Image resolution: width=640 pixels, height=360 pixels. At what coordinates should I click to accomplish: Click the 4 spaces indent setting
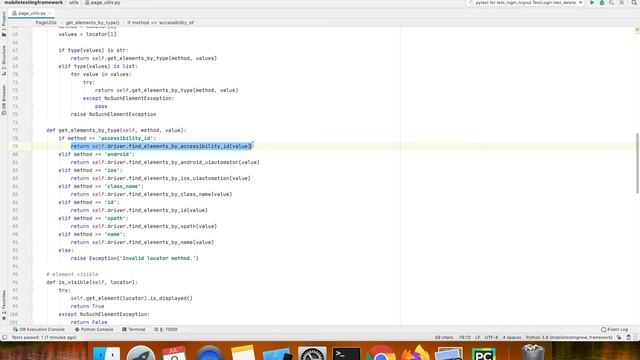(512, 338)
